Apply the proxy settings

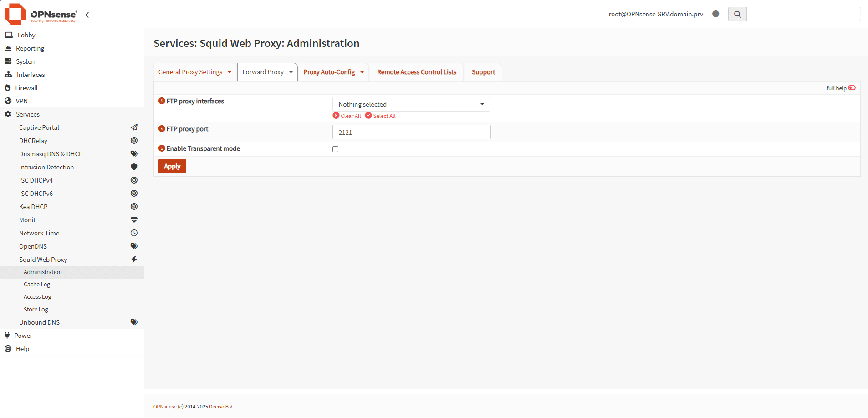[172, 166]
